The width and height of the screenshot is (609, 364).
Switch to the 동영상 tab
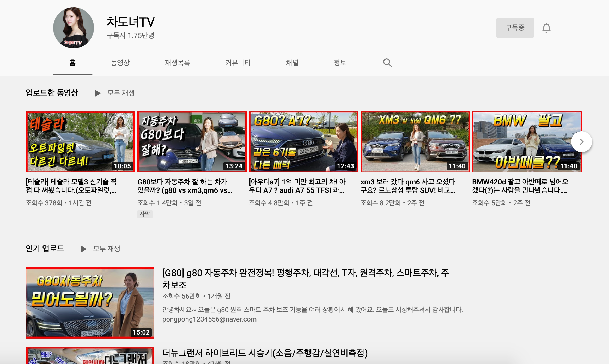point(120,63)
